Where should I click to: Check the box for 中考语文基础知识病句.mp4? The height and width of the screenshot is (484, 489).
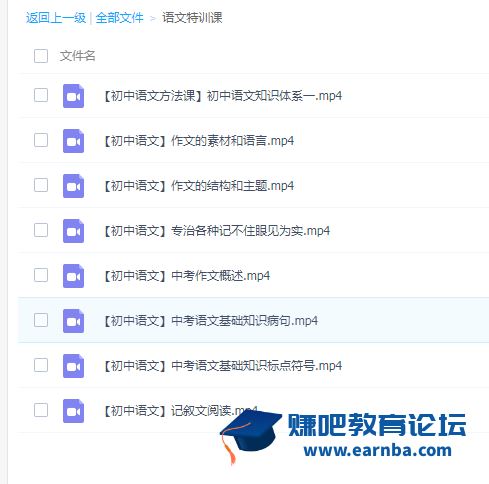click(41, 320)
